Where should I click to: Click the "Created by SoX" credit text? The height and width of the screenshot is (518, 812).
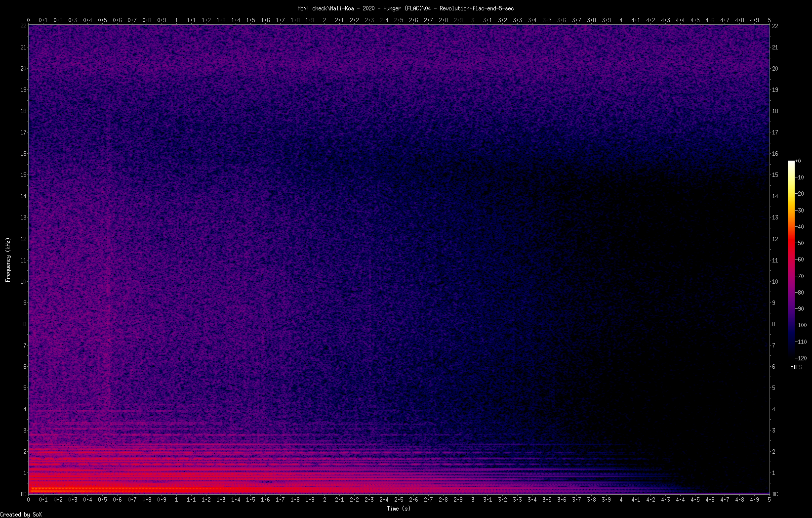pyautogui.click(x=21, y=515)
